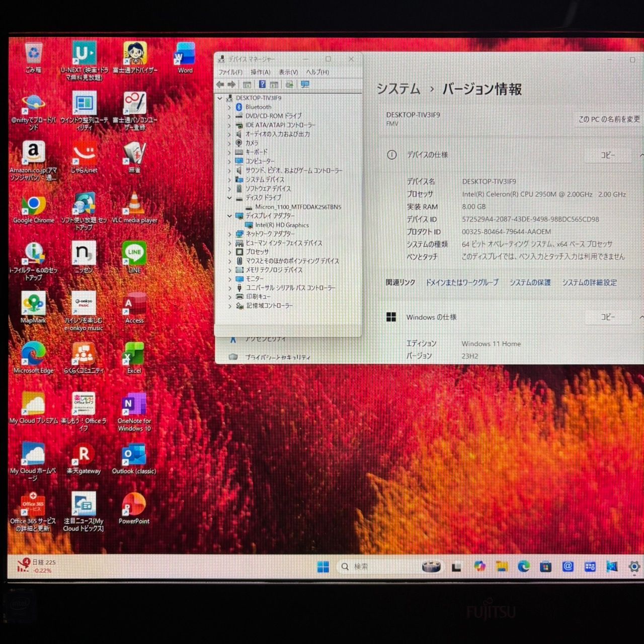Image resolution: width=644 pixels, height=644 pixels.
Task: Select Intel(R) HD Graphics device entry
Action: pyautogui.click(x=282, y=225)
